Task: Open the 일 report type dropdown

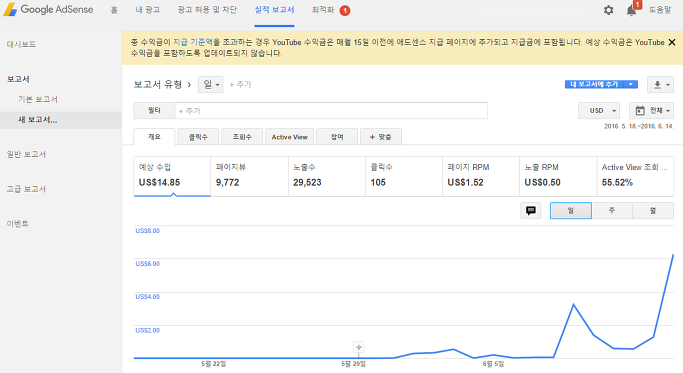Action: [x=210, y=85]
